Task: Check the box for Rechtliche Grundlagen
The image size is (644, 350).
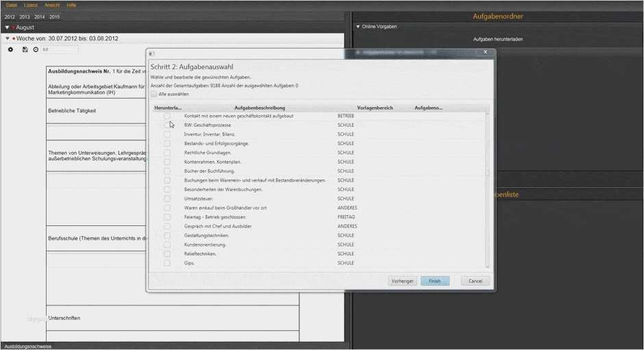Action: [167, 153]
